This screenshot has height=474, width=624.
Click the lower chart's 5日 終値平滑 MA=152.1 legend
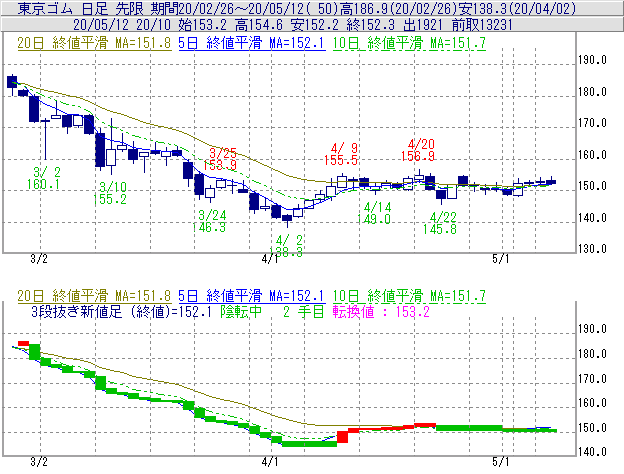coord(252,296)
